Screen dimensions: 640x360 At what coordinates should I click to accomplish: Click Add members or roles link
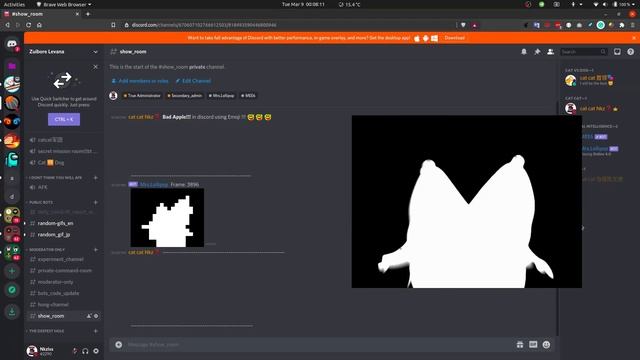coord(140,81)
